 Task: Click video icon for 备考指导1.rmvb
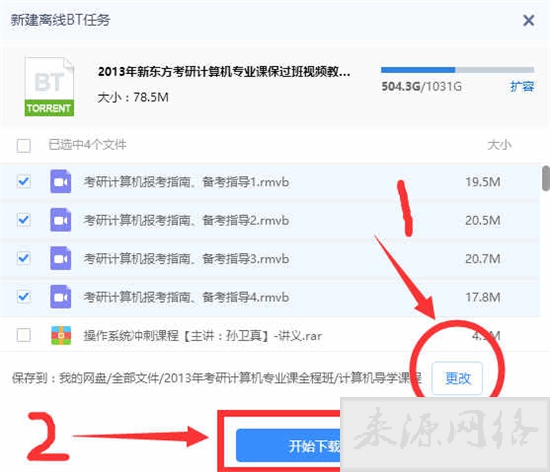[60, 181]
